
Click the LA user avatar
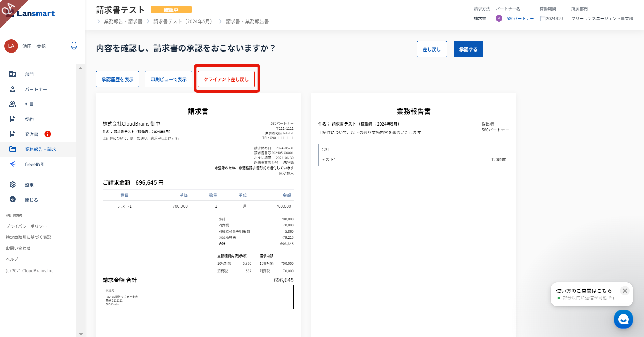pos(11,46)
